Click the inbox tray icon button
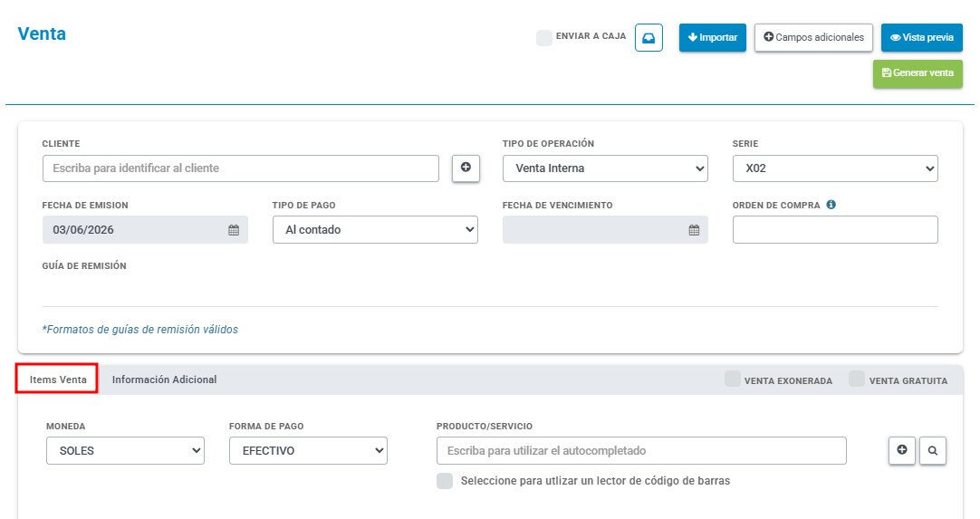Viewport: 980px width, 519px height. pyautogui.click(x=649, y=38)
